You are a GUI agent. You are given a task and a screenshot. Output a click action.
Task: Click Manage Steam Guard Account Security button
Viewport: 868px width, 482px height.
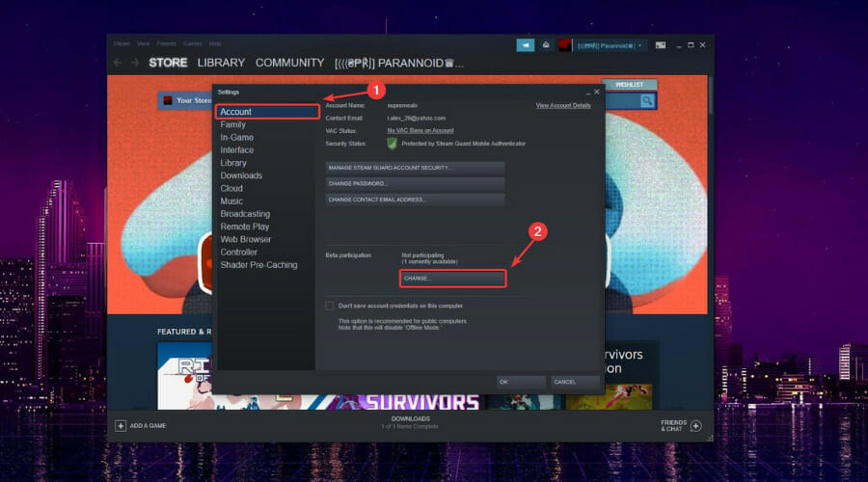pos(415,168)
